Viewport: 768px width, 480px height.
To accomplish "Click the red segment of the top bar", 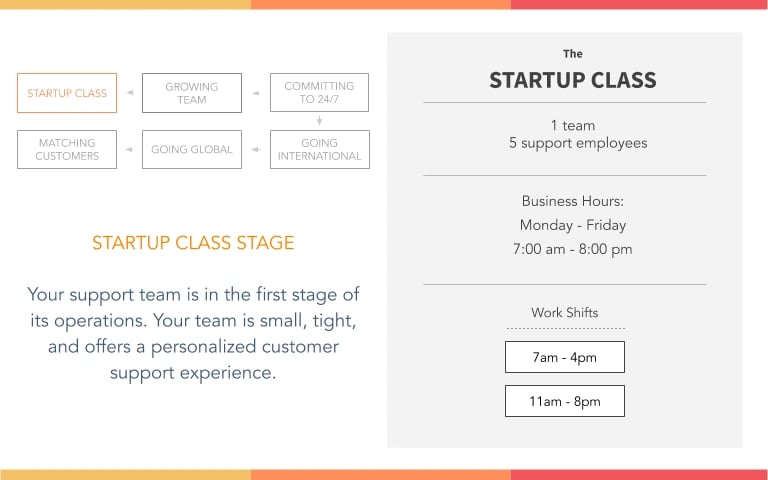I will click(639, 4).
